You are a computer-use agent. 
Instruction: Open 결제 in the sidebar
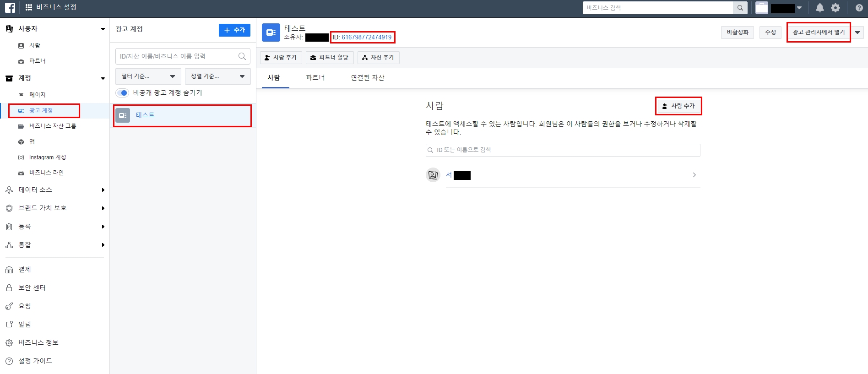[25, 270]
